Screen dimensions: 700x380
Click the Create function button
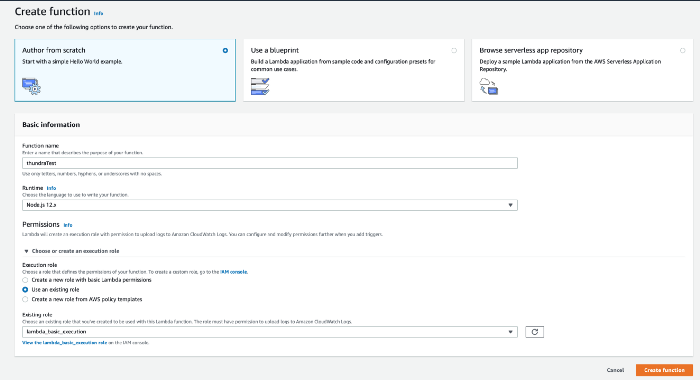664,370
